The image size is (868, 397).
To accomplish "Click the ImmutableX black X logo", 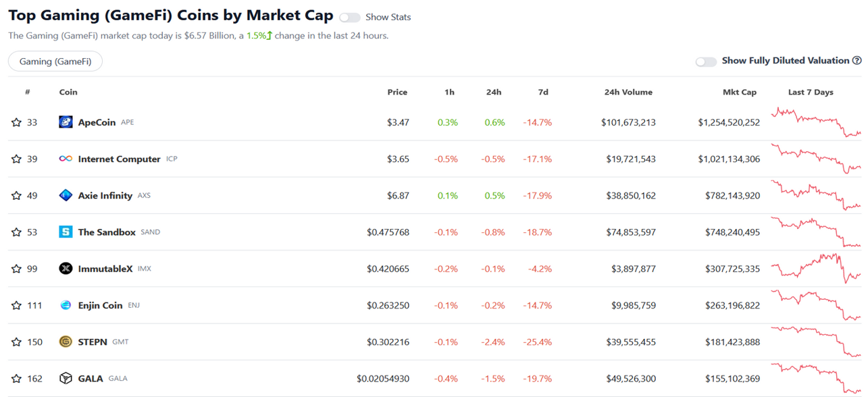I will [66, 269].
